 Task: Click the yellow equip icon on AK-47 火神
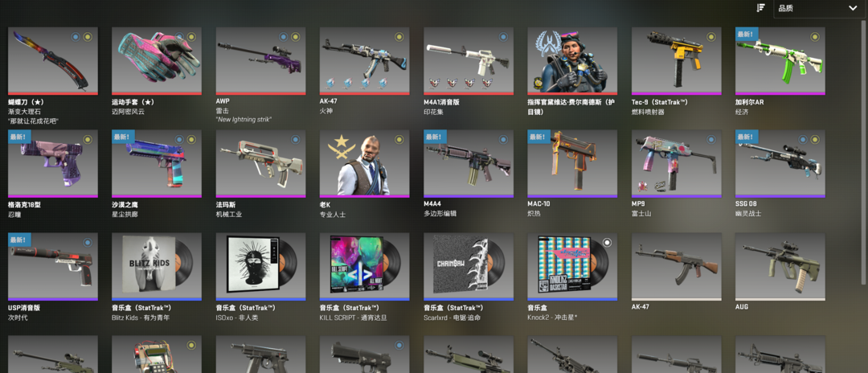[399, 37]
